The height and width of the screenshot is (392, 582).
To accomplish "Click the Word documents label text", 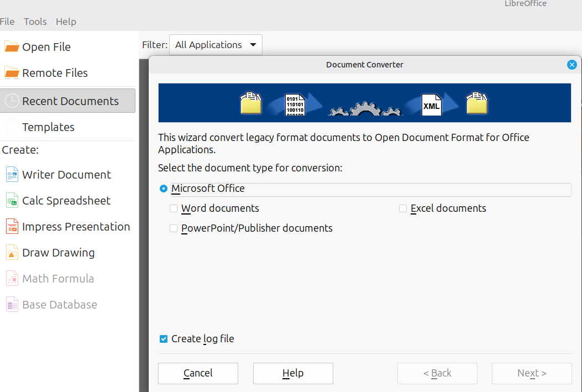I will (220, 208).
